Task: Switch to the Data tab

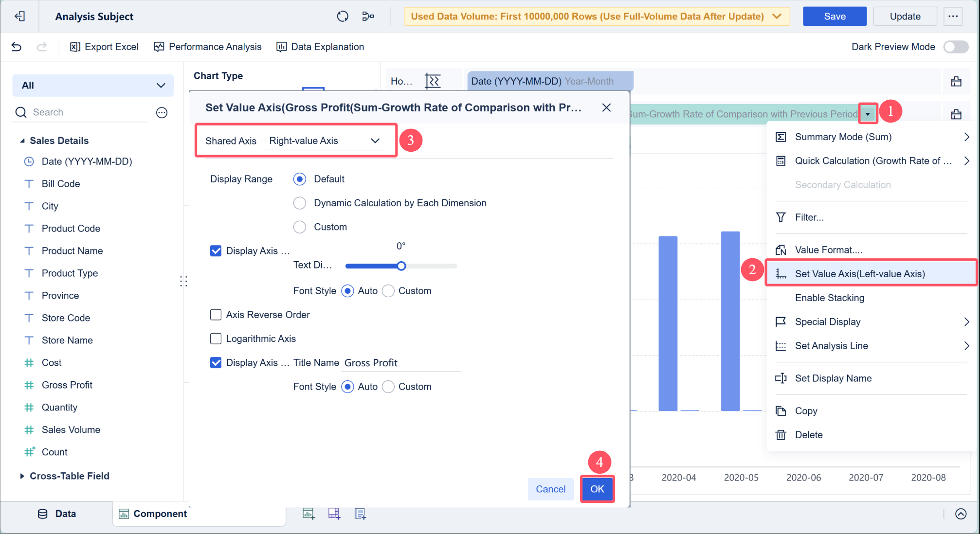Action: (x=57, y=514)
